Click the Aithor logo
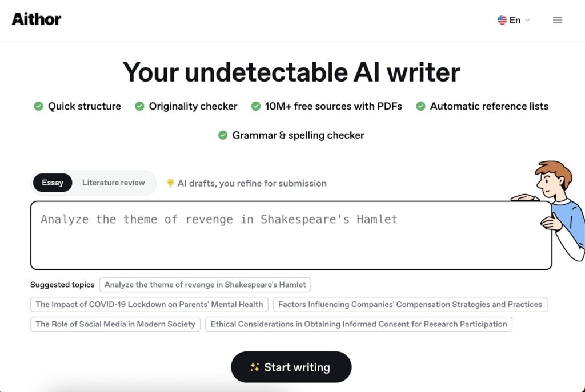585x392 pixels. coord(36,19)
